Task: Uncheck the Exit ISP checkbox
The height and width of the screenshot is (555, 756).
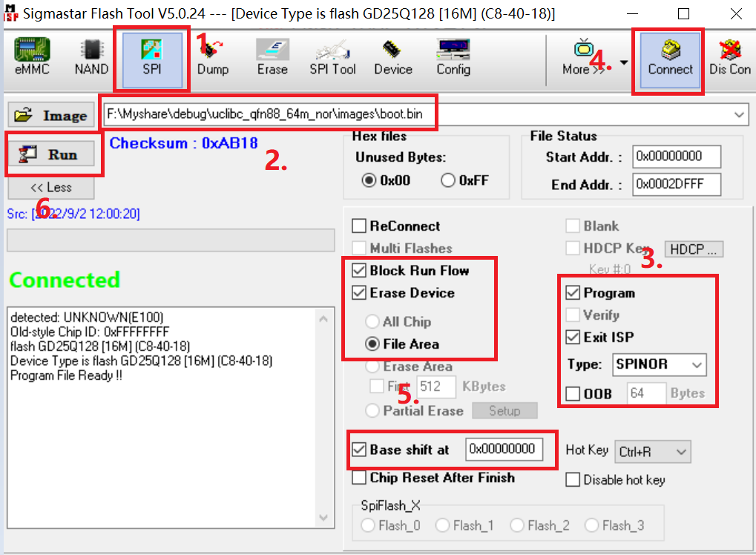Action: point(573,337)
